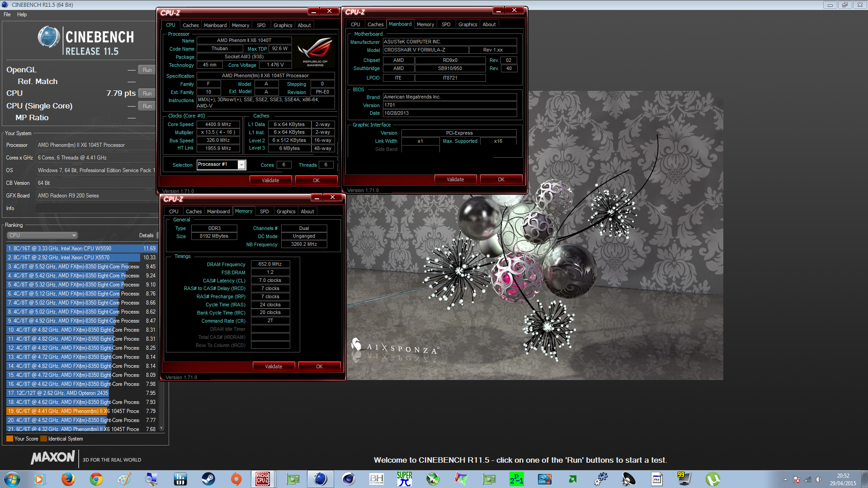Viewport: 868px width, 488px height.
Task: Click Validate in CPU-Z Mainboard window
Action: [455, 179]
